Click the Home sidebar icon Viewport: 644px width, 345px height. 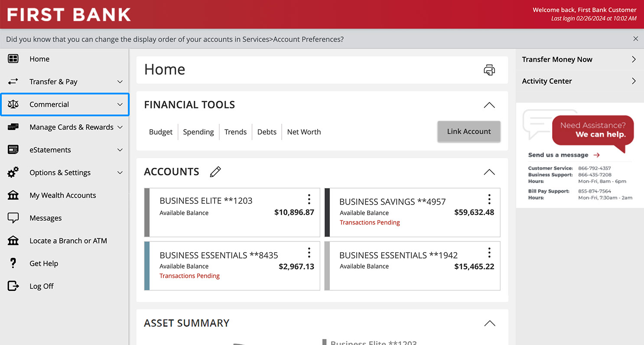13,59
